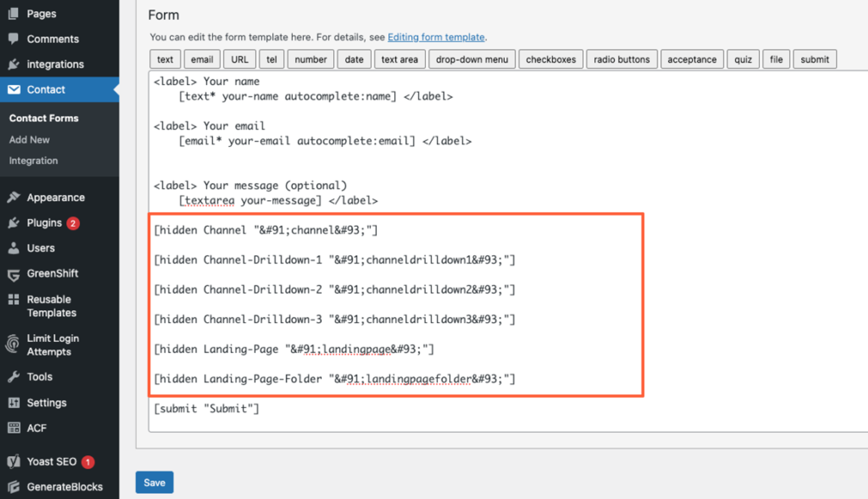This screenshot has height=499, width=868.
Task: Click the Channel-Drilldown-3 hidden field line
Action: coord(334,319)
